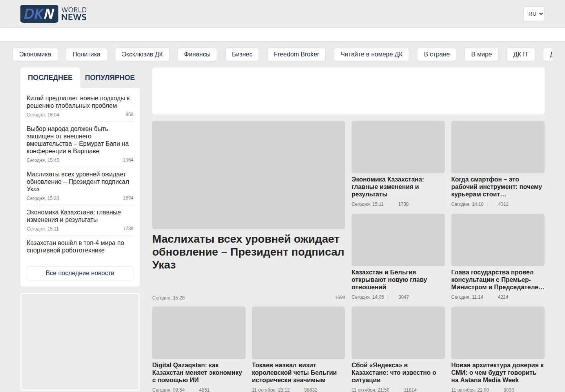The height and width of the screenshot is (392, 565).
Task: Open the DKN World News logo homepage
Action: [53, 14]
